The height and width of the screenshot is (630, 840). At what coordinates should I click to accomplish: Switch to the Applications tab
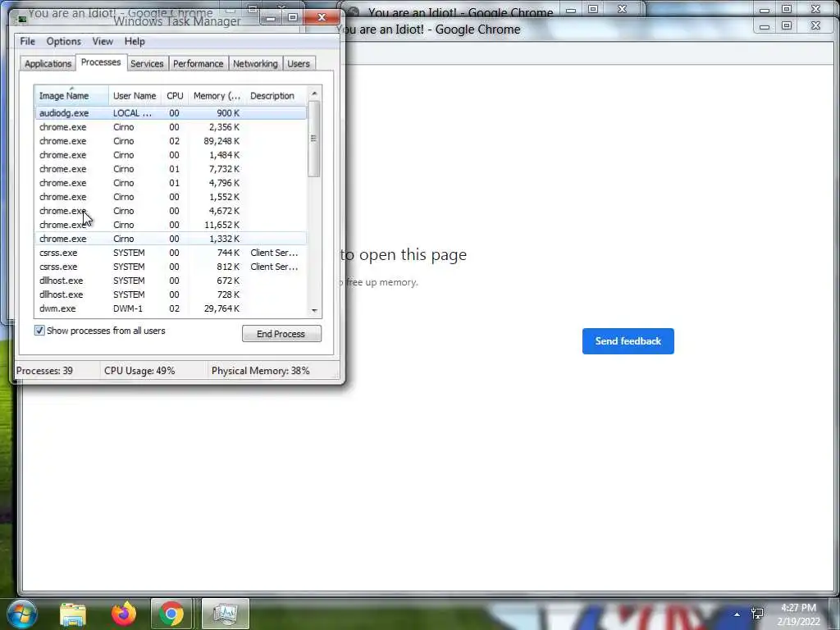(x=48, y=63)
